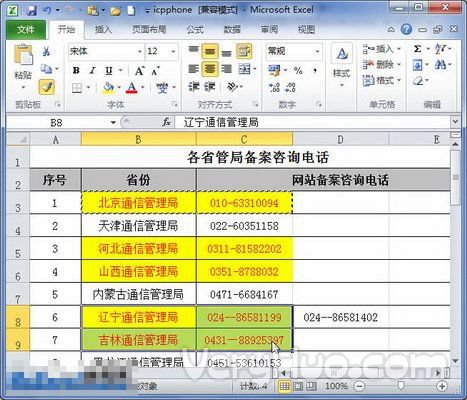Click the Excel Help question mark
The width and height of the screenshot is (467, 400).
click(406, 30)
